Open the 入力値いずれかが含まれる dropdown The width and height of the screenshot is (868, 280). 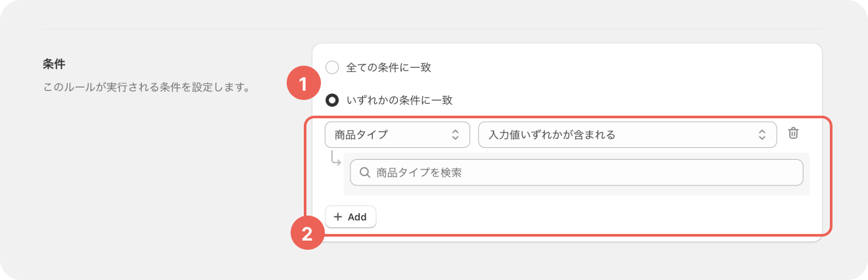(x=627, y=135)
